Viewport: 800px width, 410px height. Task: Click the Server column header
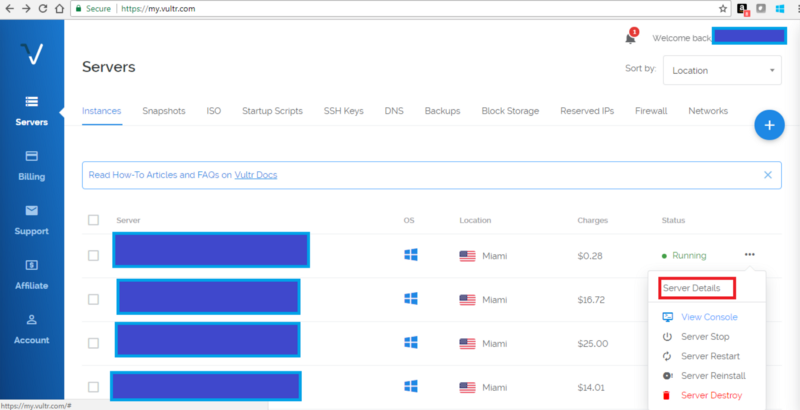click(128, 220)
